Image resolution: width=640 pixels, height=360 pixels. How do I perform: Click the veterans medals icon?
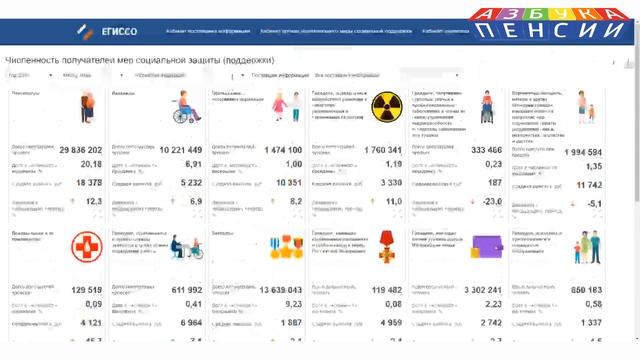click(287, 247)
